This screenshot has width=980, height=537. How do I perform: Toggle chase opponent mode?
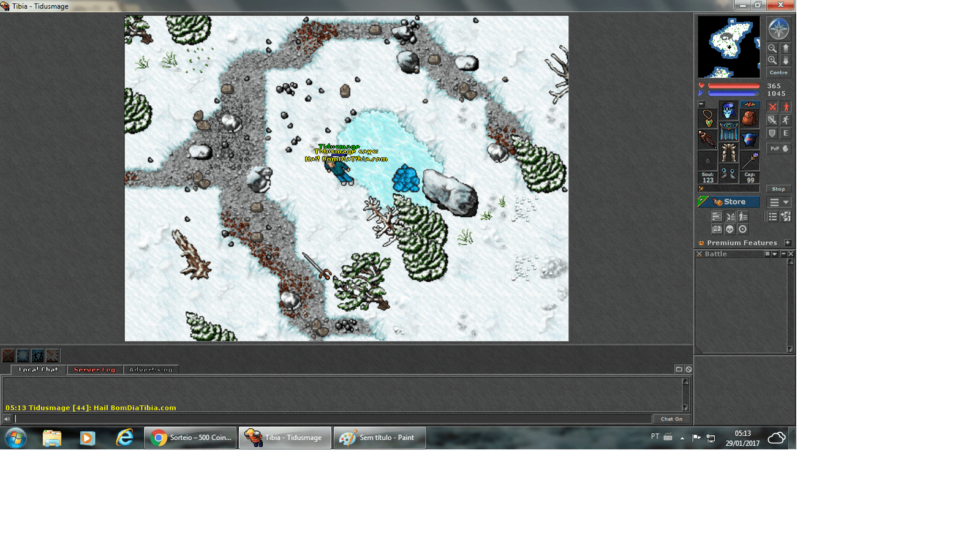click(785, 119)
